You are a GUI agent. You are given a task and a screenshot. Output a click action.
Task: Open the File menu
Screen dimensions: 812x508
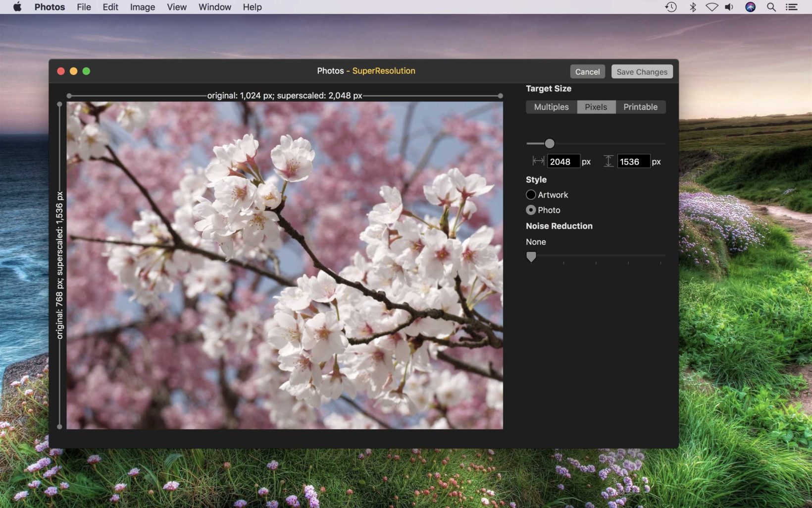[84, 7]
